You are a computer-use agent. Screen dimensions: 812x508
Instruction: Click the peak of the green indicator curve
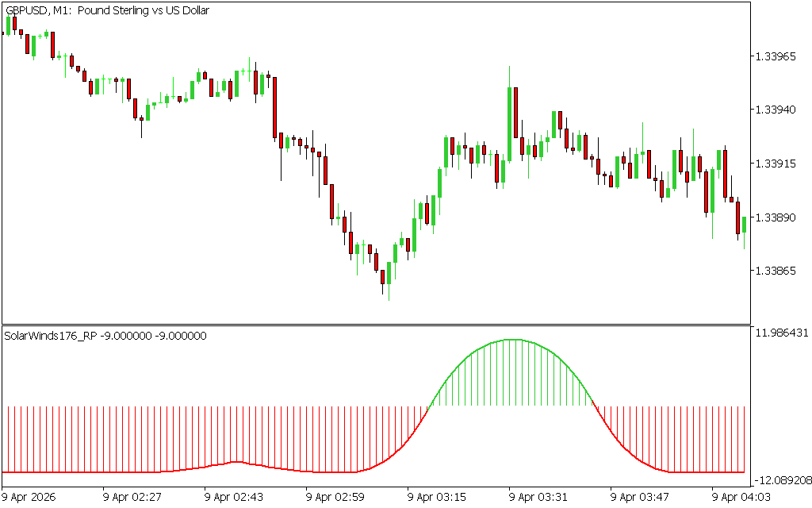pyautogui.click(x=511, y=340)
